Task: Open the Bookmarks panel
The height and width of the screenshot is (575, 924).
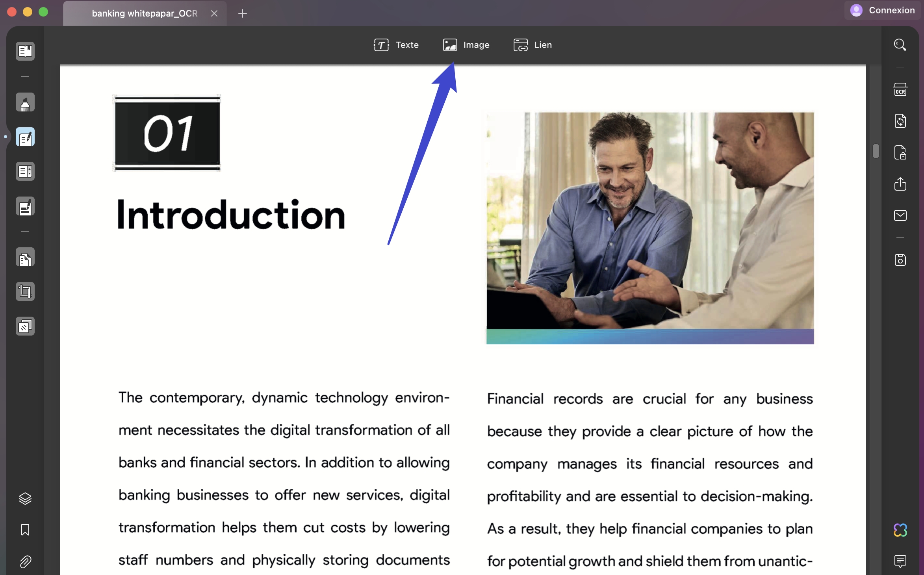Action: click(25, 530)
